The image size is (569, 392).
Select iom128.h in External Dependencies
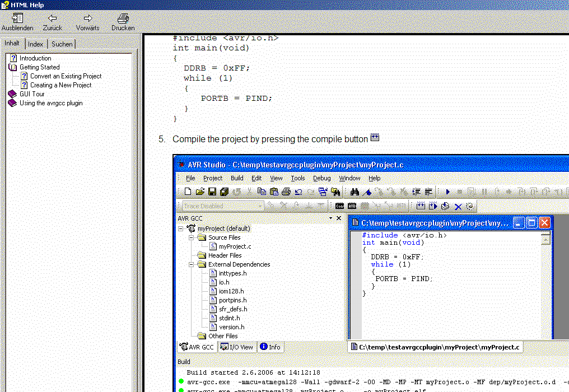[x=231, y=291]
